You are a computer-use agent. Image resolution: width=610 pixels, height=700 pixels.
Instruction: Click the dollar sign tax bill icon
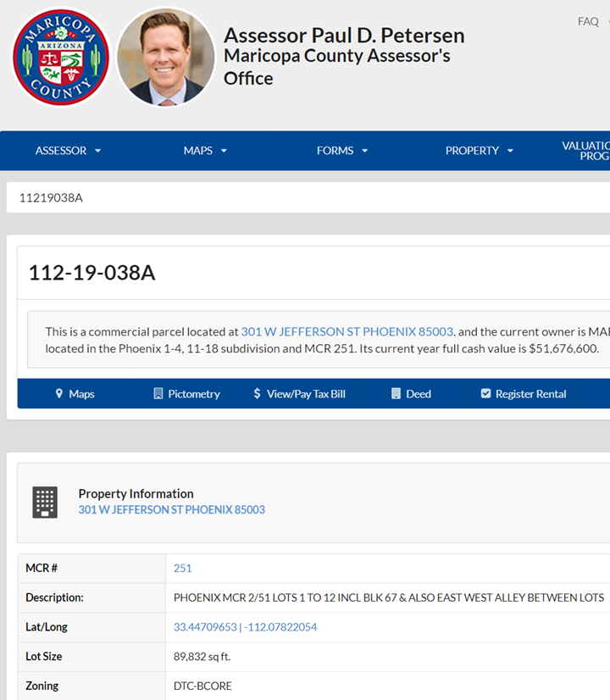click(x=257, y=394)
